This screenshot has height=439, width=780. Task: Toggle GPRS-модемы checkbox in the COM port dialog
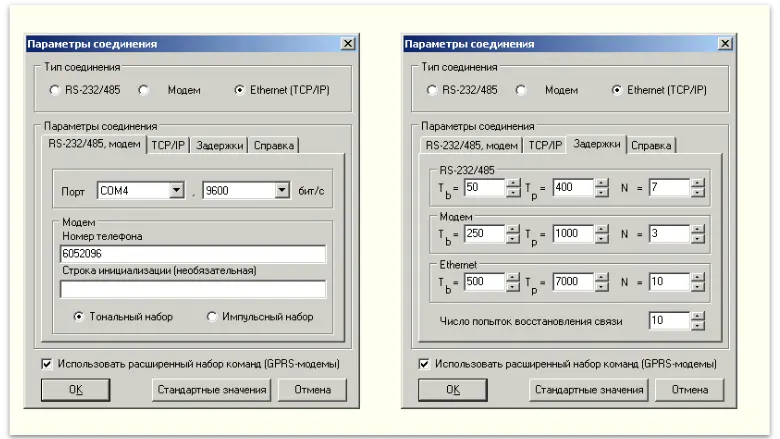[x=47, y=364]
